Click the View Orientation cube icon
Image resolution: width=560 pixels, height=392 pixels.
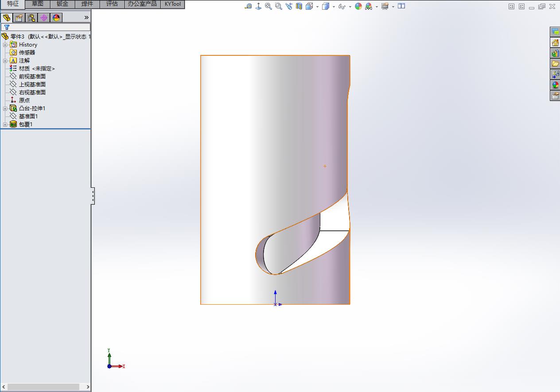(309, 6)
